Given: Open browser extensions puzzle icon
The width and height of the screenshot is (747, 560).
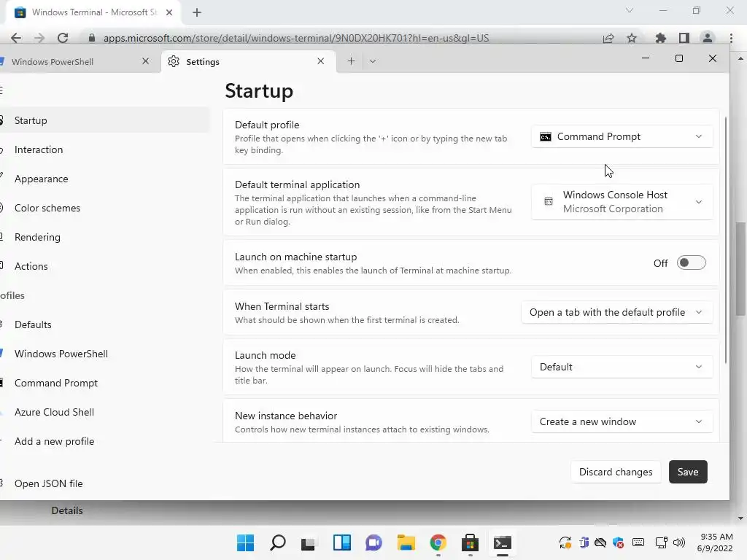Looking at the screenshot, I should pos(660,38).
